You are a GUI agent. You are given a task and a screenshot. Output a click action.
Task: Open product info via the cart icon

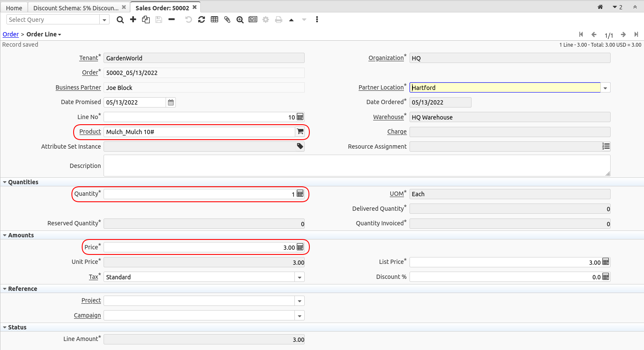coord(300,132)
